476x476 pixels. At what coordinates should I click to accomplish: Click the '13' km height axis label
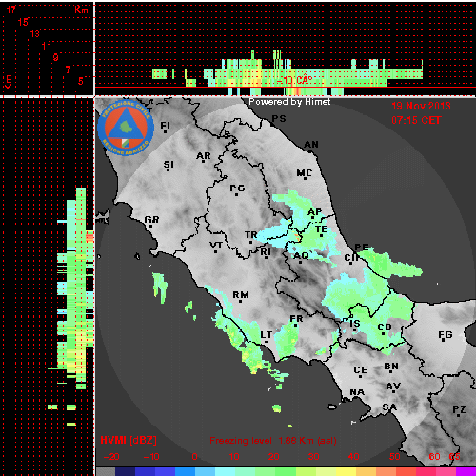tap(35, 33)
